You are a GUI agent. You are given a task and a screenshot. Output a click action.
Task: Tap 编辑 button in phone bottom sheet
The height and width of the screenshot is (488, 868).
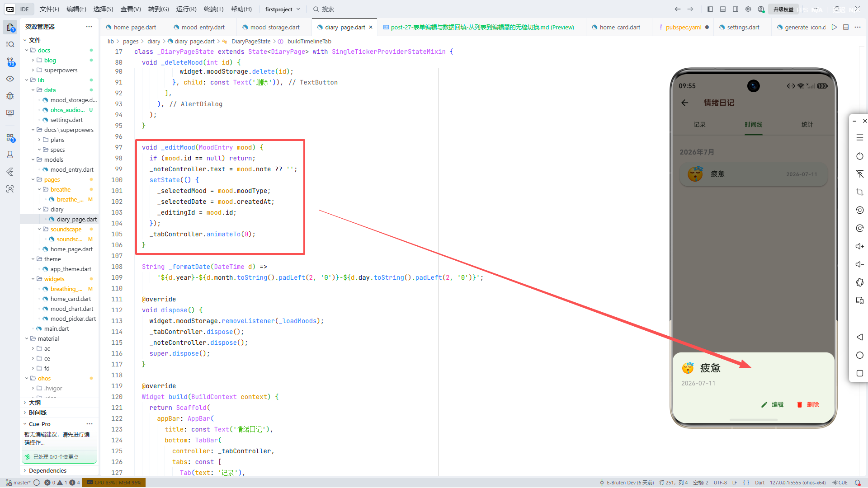pyautogui.click(x=773, y=404)
